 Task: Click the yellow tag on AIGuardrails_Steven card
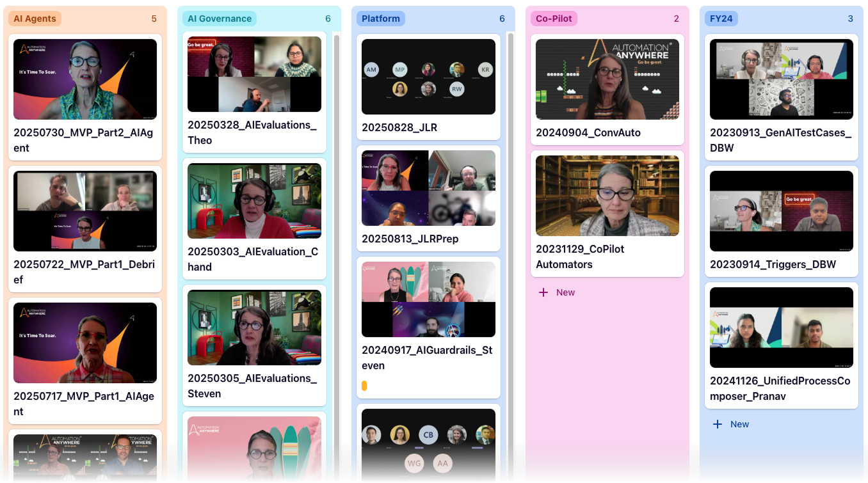(x=364, y=386)
